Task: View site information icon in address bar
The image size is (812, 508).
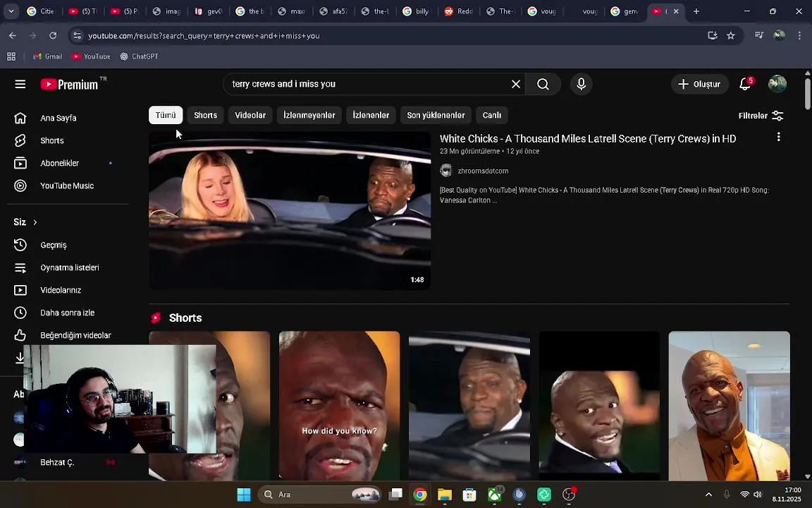Action: pyautogui.click(x=77, y=35)
